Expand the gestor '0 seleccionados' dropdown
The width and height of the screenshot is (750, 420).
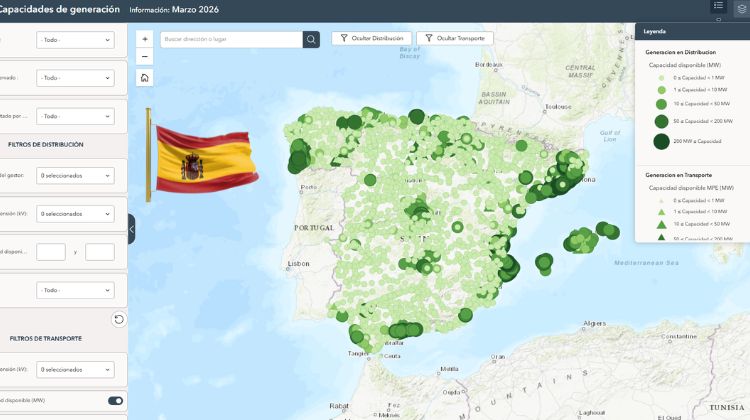[75, 176]
